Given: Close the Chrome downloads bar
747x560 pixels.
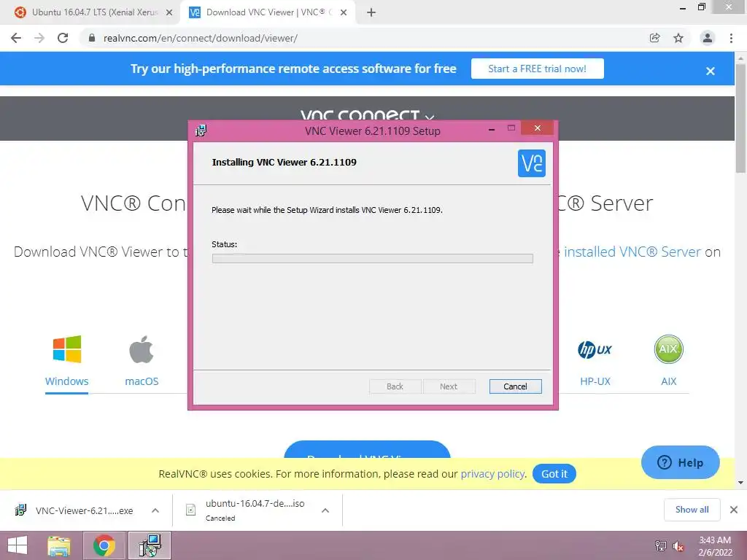Looking at the screenshot, I should tap(734, 510).
